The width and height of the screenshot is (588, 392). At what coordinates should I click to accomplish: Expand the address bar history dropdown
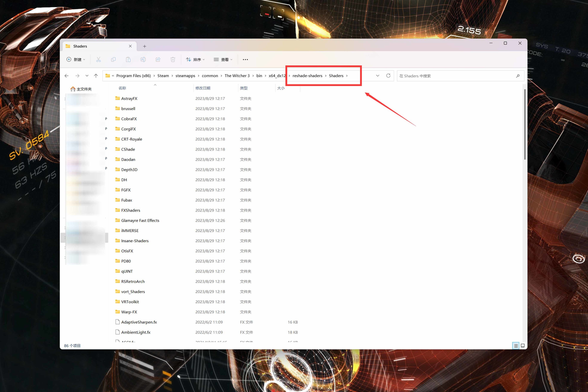coord(378,76)
